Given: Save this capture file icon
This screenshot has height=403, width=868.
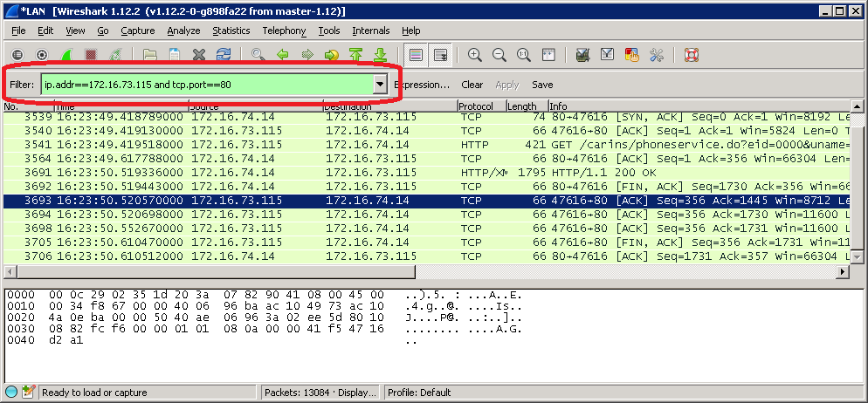Looking at the screenshot, I should point(174,55).
